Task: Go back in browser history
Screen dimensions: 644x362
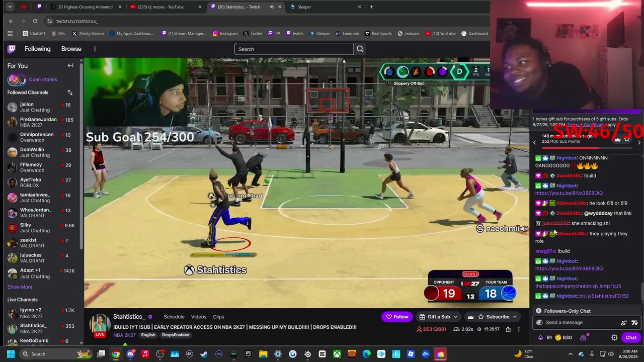Action: point(11,21)
